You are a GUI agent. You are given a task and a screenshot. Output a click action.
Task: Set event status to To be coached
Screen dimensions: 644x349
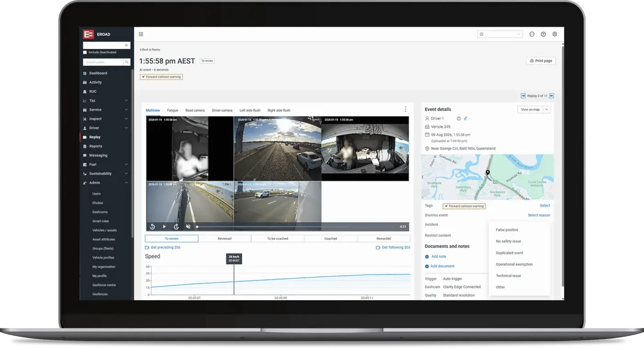[x=277, y=239]
